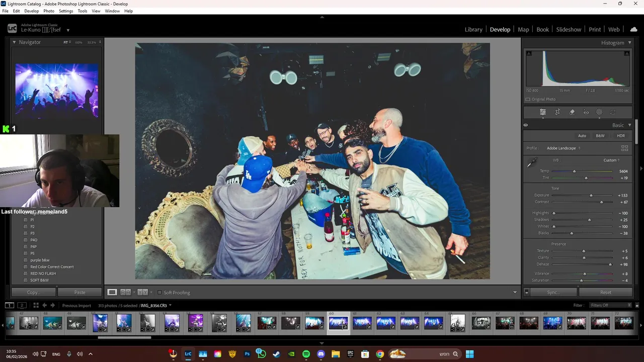
Task: Click the filmstrip horizontal scrollbar
Action: point(124,337)
